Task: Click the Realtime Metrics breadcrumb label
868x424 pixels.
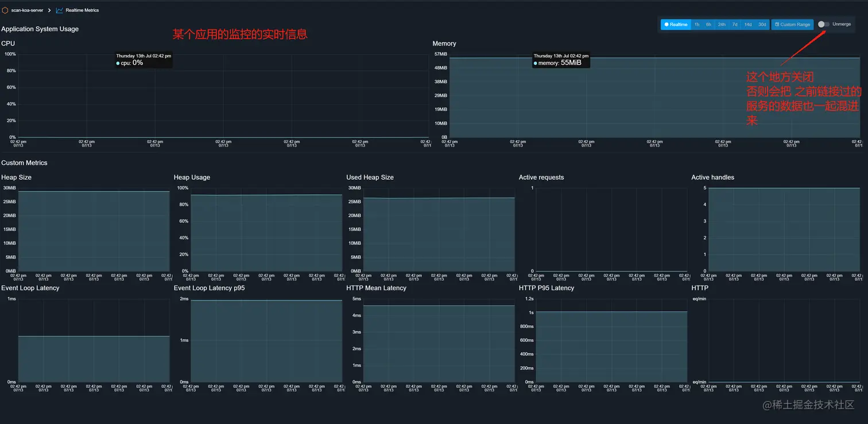Action: pos(82,10)
